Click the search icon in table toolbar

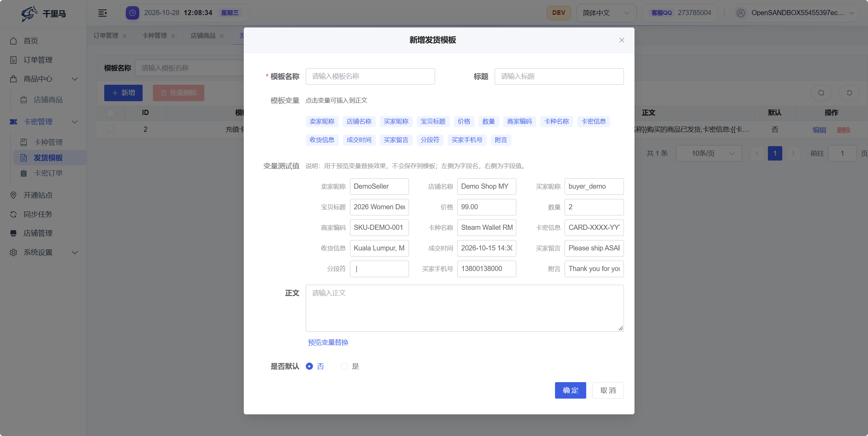click(x=821, y=93)
